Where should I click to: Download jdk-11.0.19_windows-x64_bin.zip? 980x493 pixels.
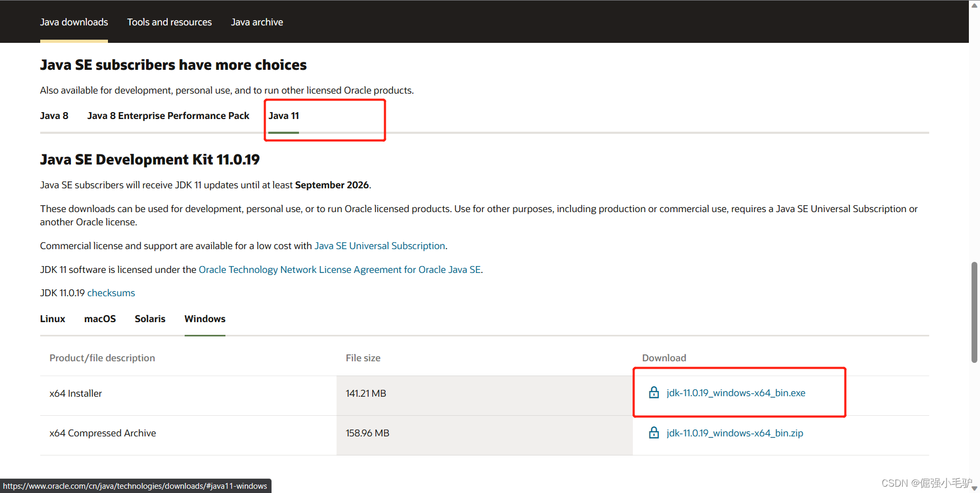[735, 433]
